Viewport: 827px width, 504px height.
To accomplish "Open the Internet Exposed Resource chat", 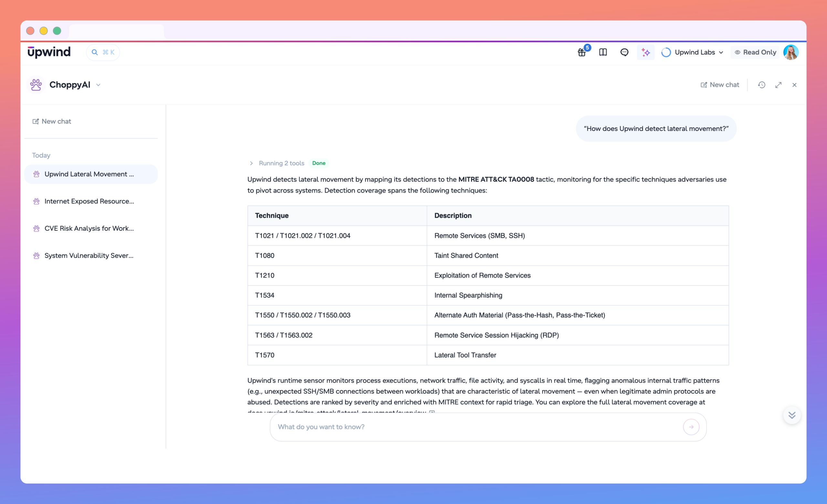I will click(x=91, y=201).
